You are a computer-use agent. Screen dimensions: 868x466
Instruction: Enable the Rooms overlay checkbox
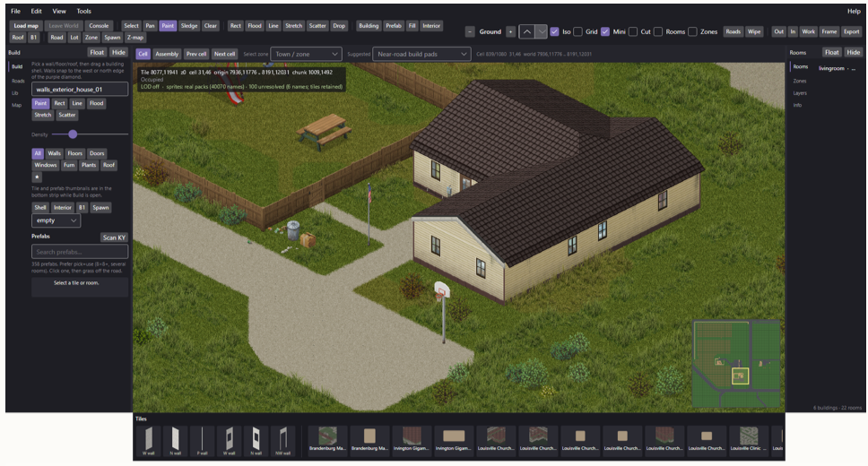click(658, 31)
